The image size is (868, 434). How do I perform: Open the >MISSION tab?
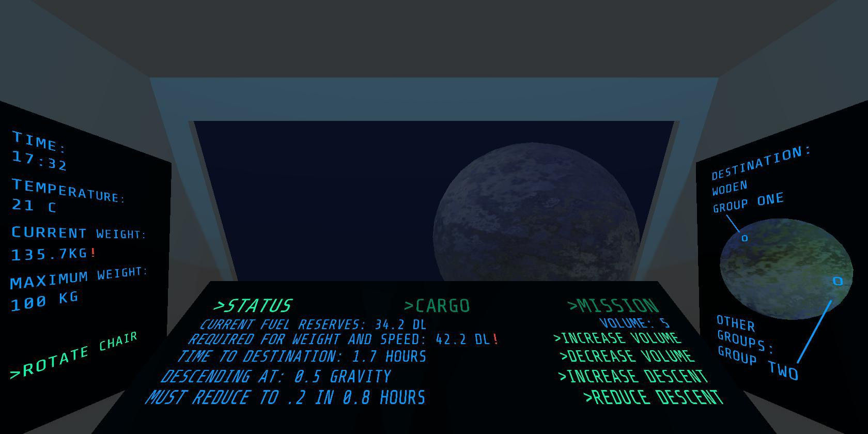(x=613, y=306)
